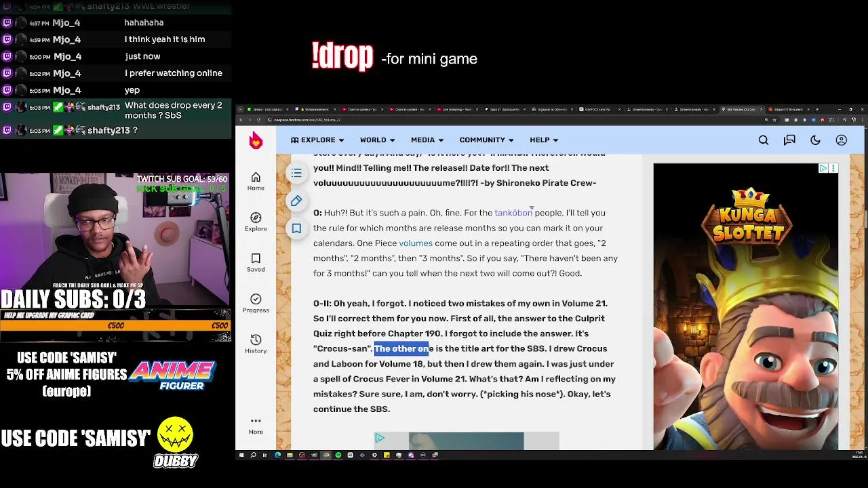Bookmark the page with the star icon
This screenshot has height=488, width=868.
pyautogui.click(x=774, y=119)
